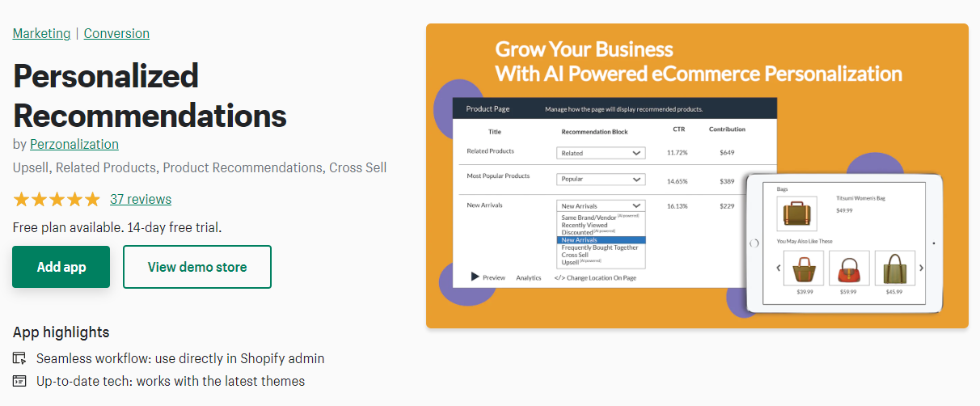This screenshot has width=980, height=406.
Task: Click the five-star rating icons
Action: 57,199
